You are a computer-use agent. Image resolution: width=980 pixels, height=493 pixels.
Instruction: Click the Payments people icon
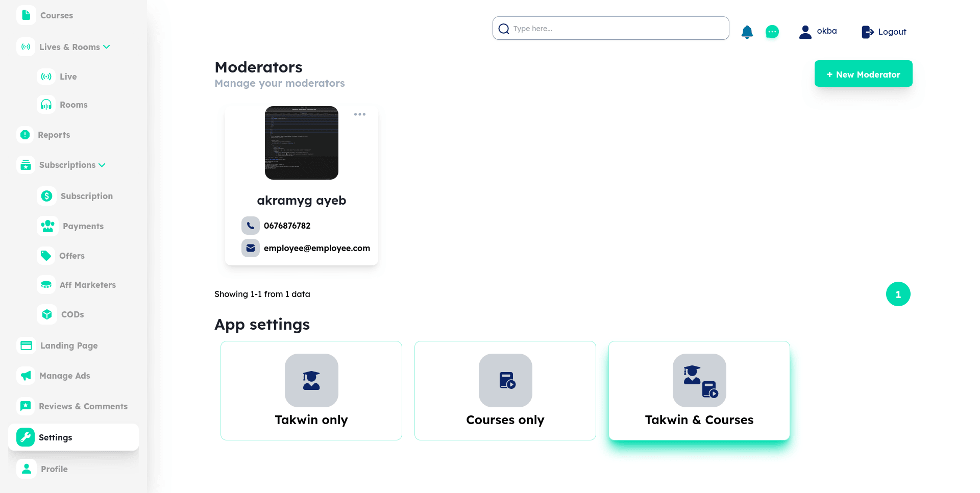pos(48,226)
